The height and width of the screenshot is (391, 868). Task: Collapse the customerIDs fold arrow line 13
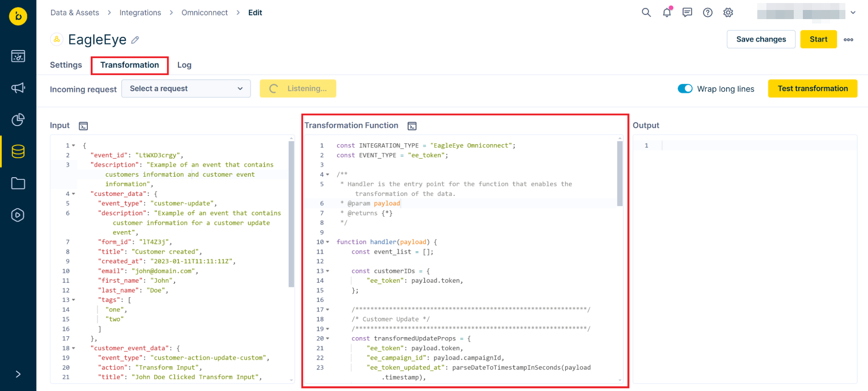coord(327,271)
